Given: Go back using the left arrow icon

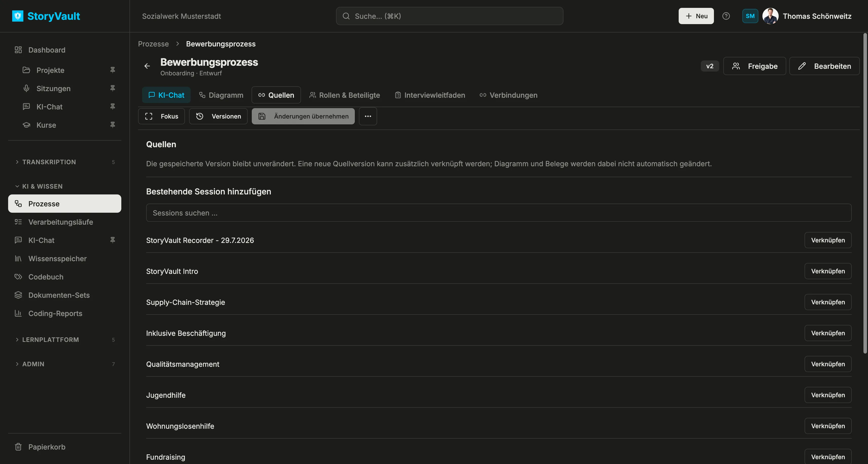Looking at the screenshot, I should (x=147, y=66).
